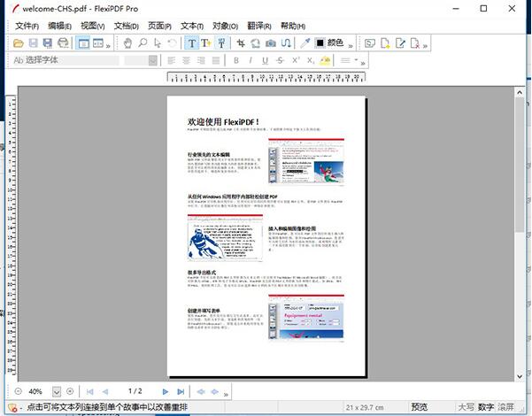
Task: Open the 帮助(H) menu
Action: click(x=293, y=26)
